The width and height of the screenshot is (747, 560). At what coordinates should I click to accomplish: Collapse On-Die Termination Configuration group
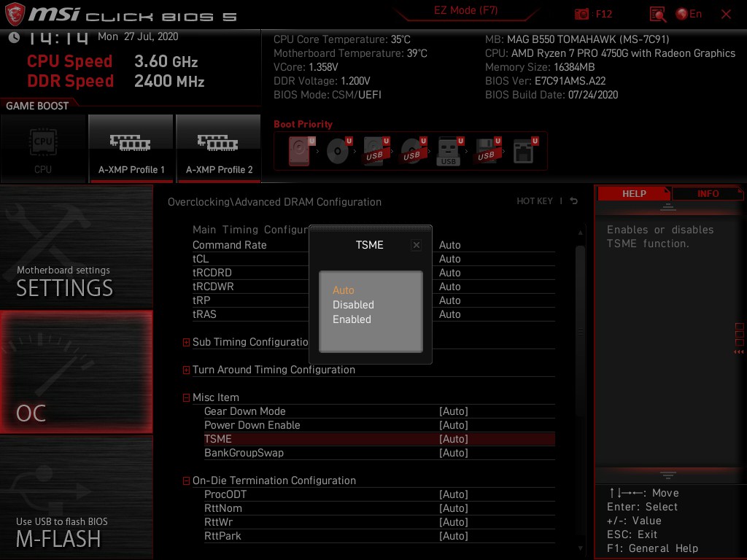186,481
